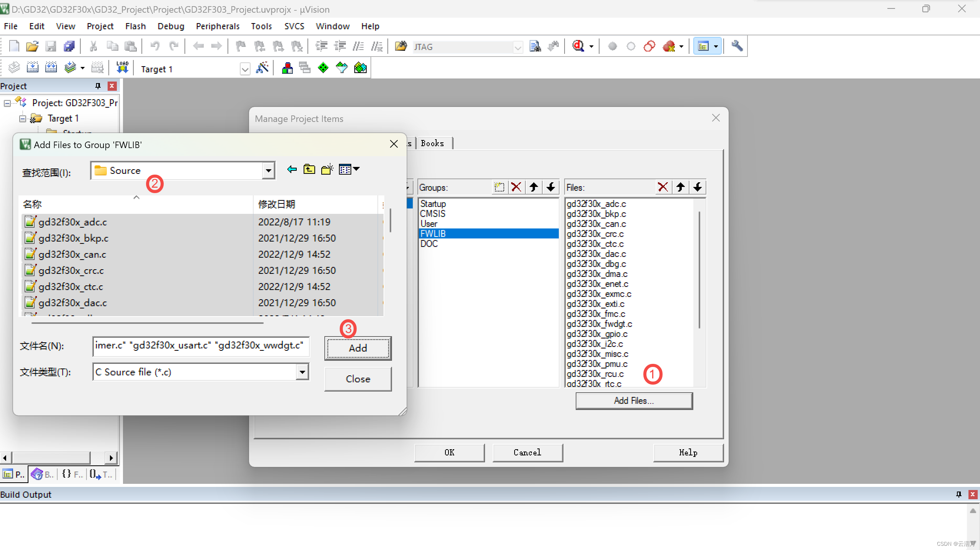Open the Target 1 selector dropdown
The image size is (980, 550).
point(245,69)
